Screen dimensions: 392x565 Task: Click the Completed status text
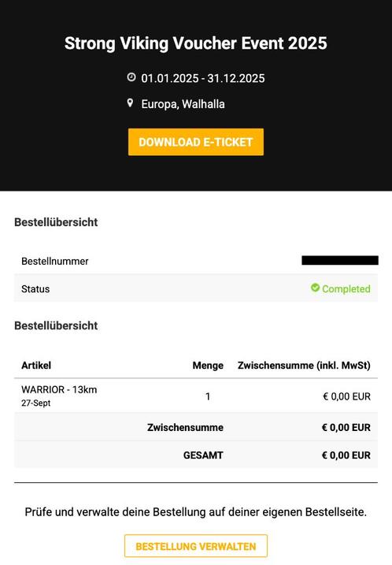pyautogui.click(x=346, y=289)
